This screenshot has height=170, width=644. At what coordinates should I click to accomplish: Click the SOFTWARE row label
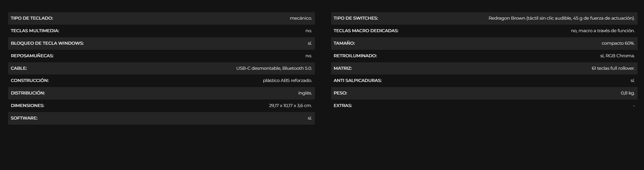[x=24, y=118]
